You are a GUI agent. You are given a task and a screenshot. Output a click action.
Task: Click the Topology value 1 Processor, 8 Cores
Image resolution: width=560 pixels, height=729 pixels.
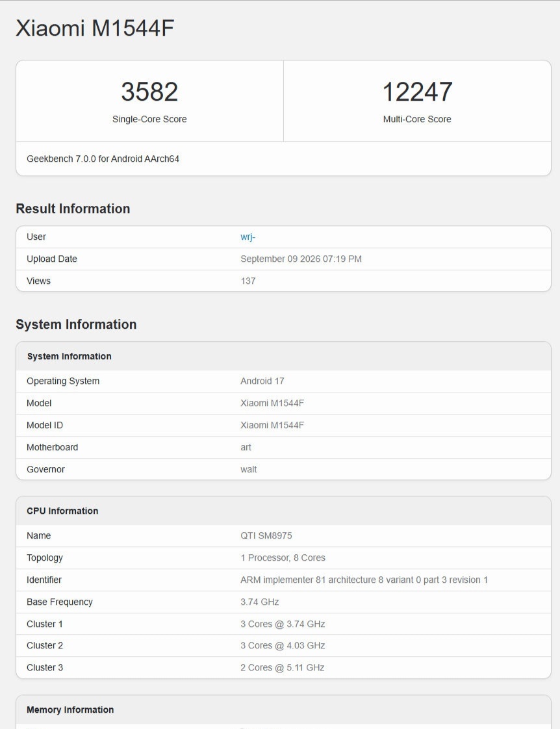(x=283, y=557)
